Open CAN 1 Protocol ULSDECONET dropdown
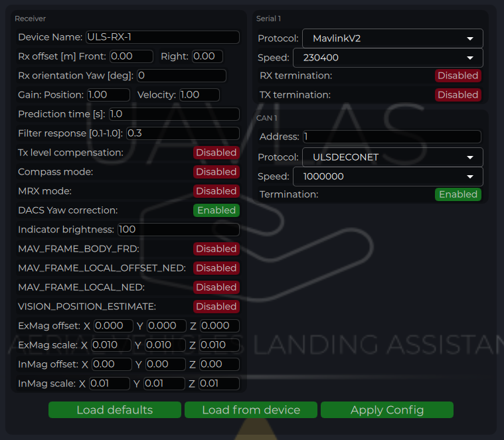The height and width of the screenshot is (440, 504). (392, 157)
